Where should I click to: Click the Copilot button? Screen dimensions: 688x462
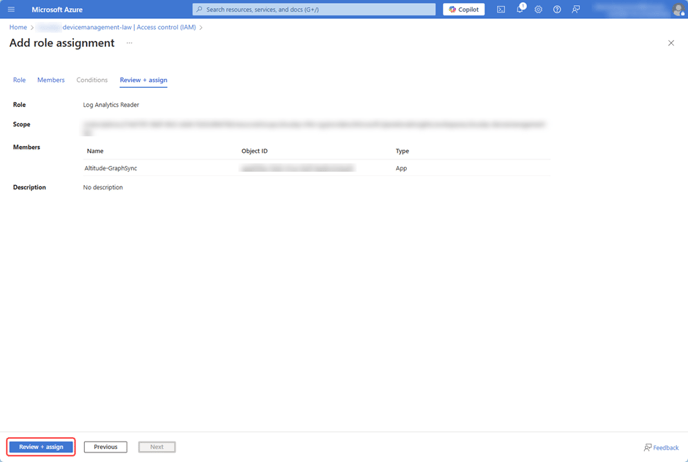click(464, 9)
